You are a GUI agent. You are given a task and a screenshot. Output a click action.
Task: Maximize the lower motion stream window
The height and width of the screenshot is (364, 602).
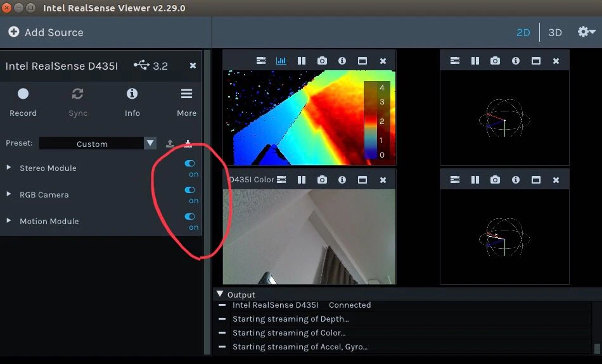coord(536,180)
